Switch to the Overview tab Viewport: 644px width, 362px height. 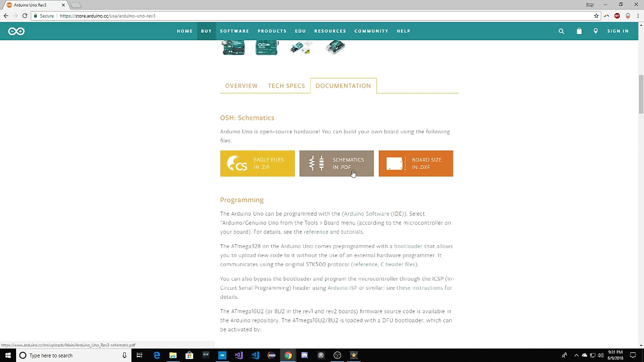click(241, 86)
